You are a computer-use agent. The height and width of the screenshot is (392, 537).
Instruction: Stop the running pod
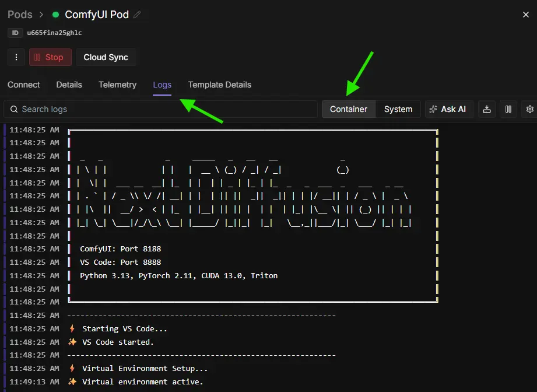(x=50, y=57)
